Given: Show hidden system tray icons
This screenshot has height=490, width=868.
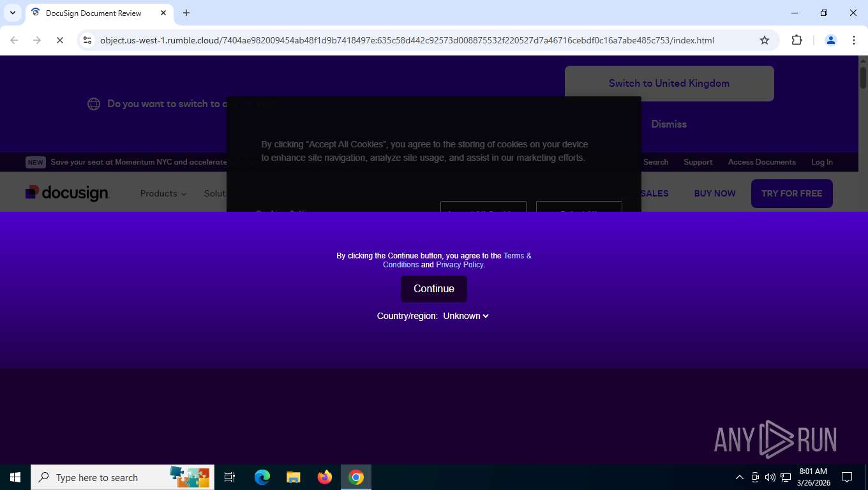Looking at the screenshot, I should point(739,477).
